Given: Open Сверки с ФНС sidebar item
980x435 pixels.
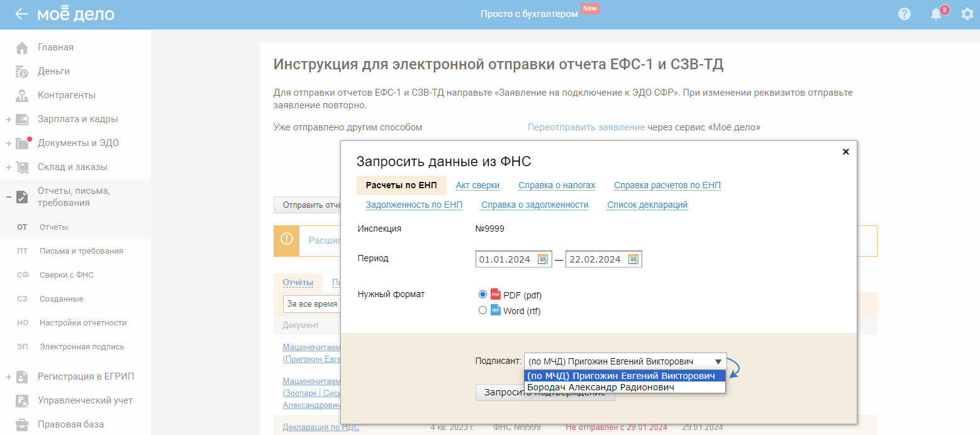Looking at the screenshot, I should click(x=67, y=275).
